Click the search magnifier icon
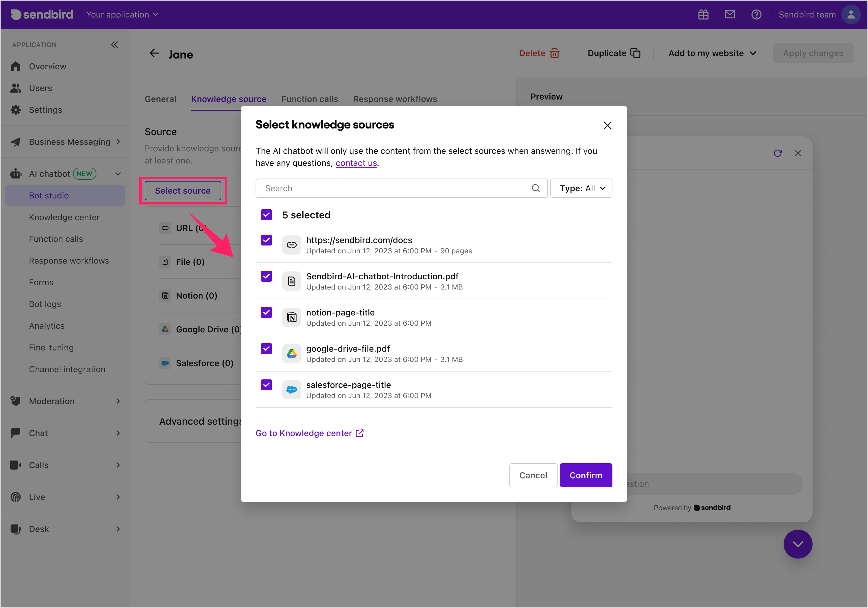The height and width of the screenshot is (608, 868). click(x=535, y=188)
